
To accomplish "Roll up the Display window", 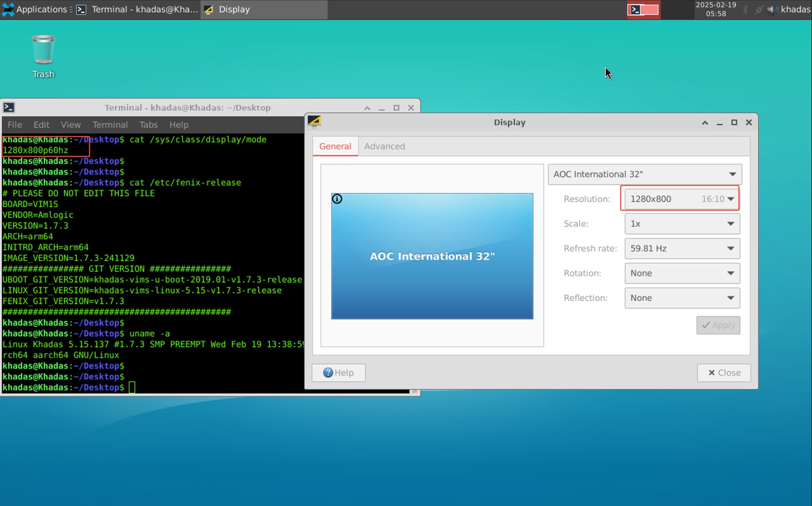I will tap(705, 123).
